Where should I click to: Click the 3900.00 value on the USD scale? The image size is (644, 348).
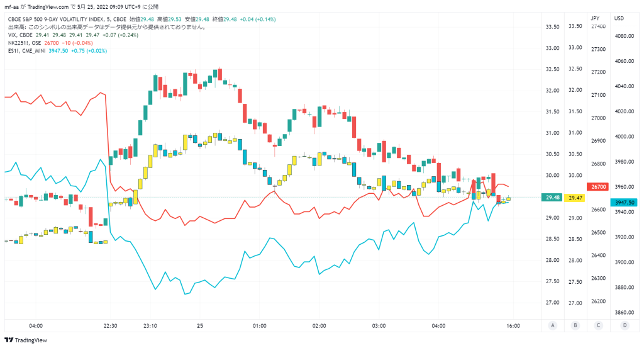coord(625,262)
